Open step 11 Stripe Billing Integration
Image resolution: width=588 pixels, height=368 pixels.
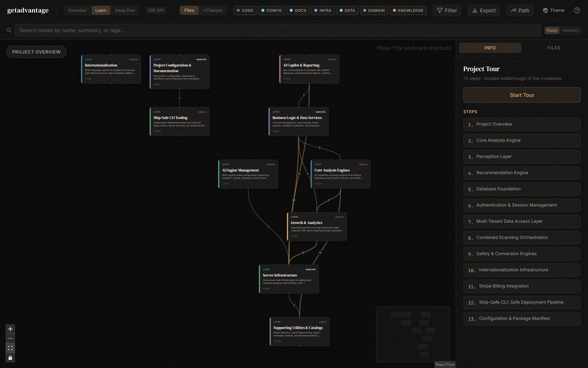pos(522,286)
